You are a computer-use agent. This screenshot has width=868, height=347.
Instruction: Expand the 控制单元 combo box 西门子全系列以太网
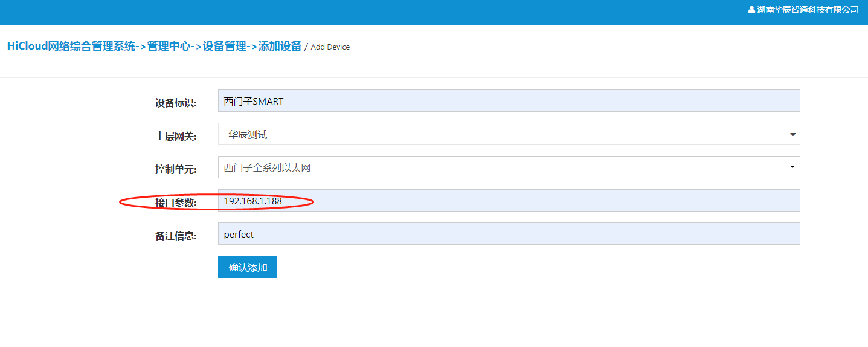[501, 168]
